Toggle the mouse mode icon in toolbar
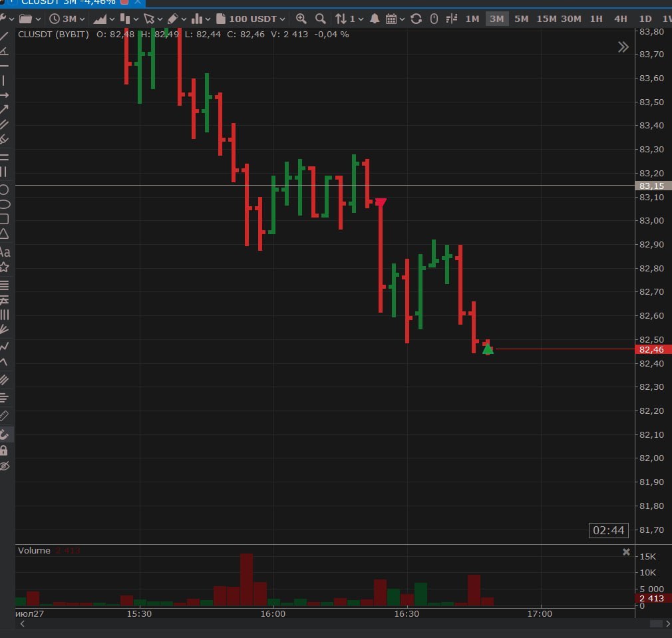Screen dimensions: 672x638 [434, 19]
